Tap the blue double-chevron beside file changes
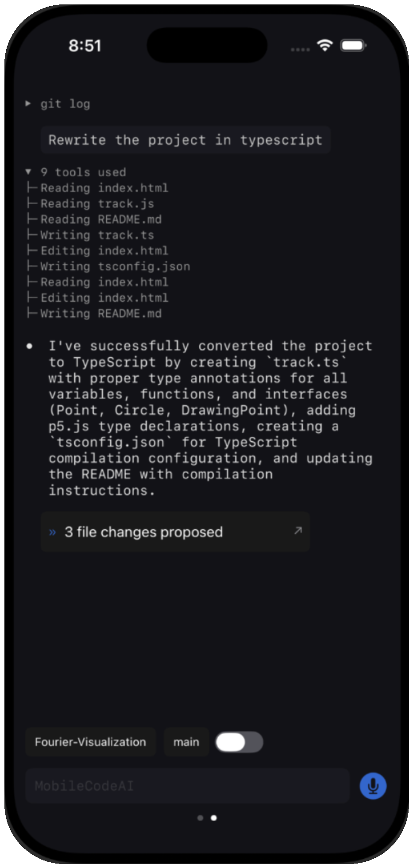Image resolution: width=413 pixels, height=868 pixels. point(53,532)
